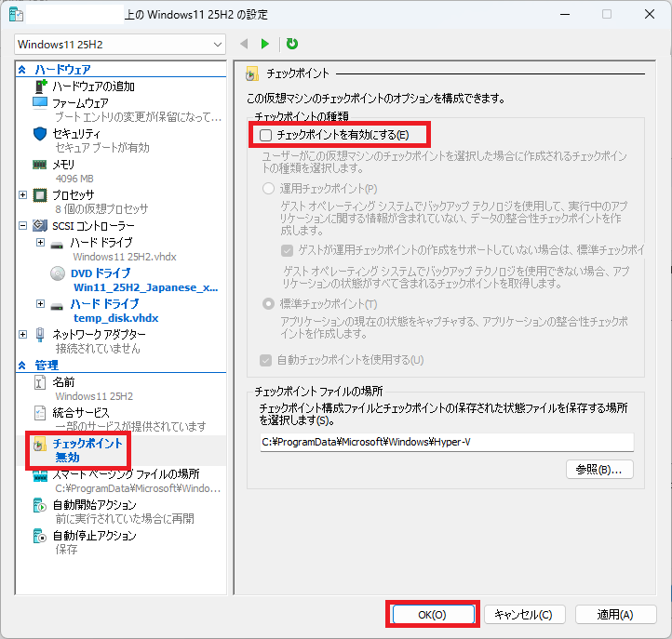
Task: Click the キャンセル(C) button
Action: pyautogui.click(x=524, y=615)
